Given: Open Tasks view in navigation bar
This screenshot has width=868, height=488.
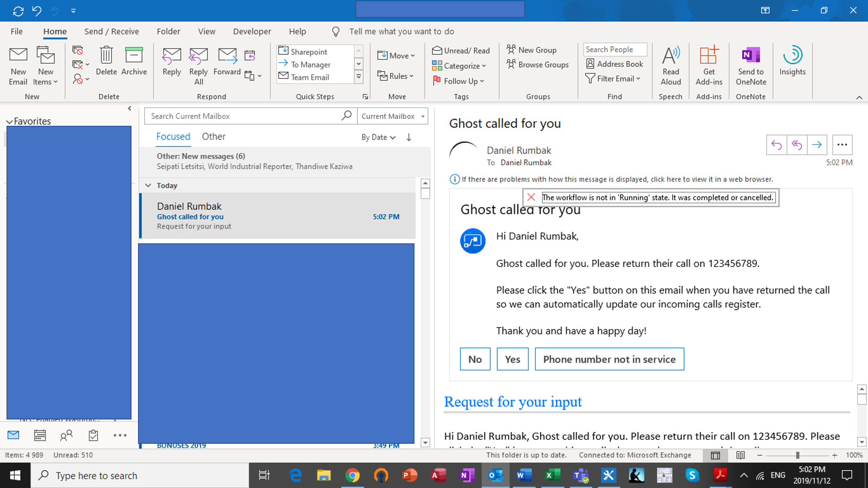Looking at the screenshot, I should point(93,435).
